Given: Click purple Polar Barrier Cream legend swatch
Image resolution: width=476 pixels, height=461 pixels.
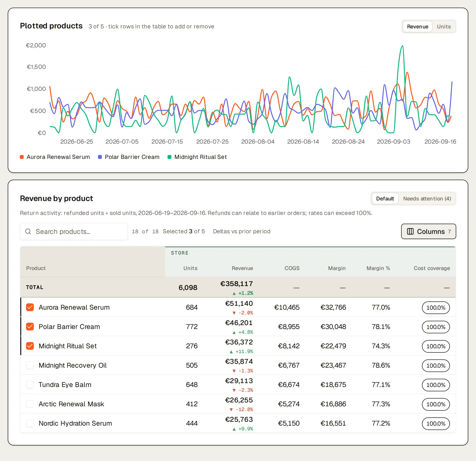Looking at the screenshot, I should (x=100, y=157).
